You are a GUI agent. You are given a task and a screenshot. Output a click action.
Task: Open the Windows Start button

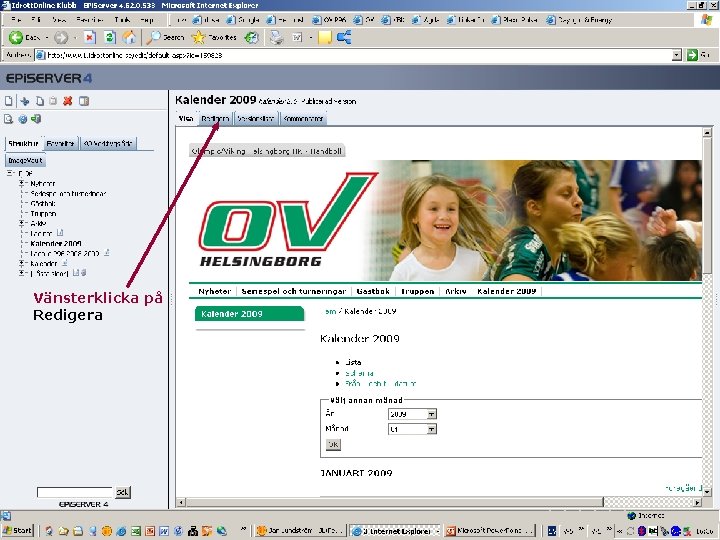click(17, 531)
